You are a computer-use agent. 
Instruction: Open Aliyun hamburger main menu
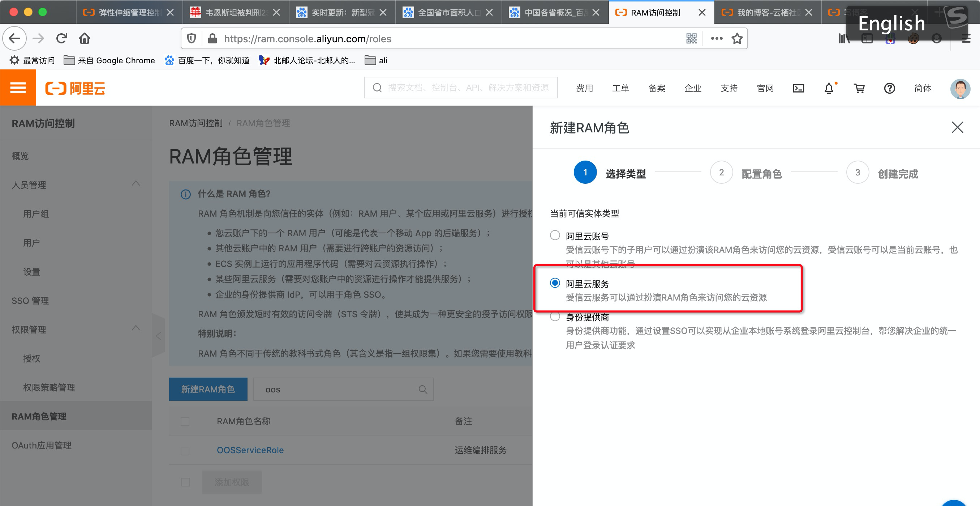(x=18, y=88)
